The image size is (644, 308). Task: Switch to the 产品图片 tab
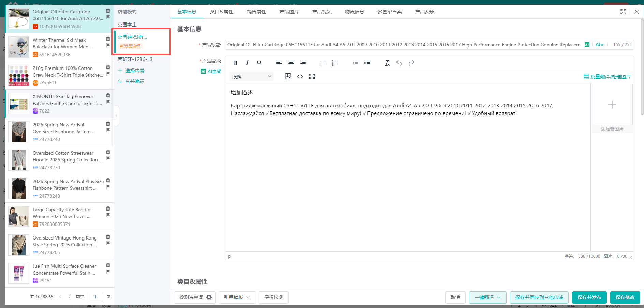tap(289, 12)
